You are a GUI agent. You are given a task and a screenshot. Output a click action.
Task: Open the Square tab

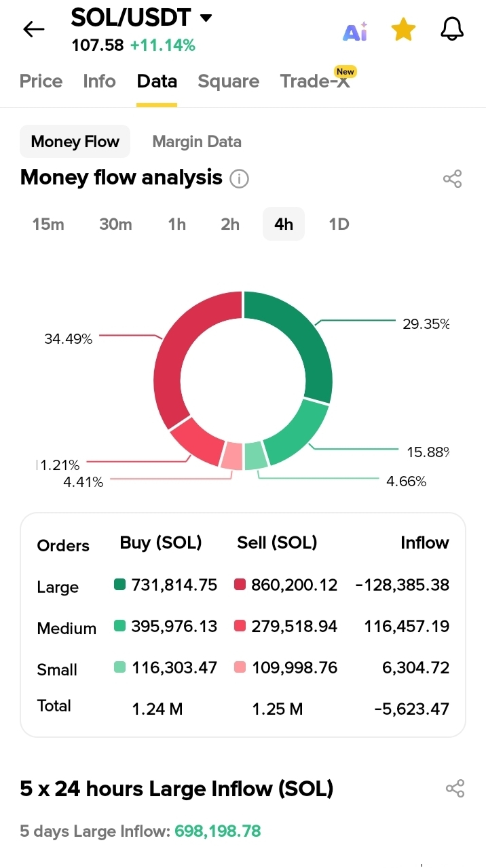pyautogui.click(x=228, y=81)
